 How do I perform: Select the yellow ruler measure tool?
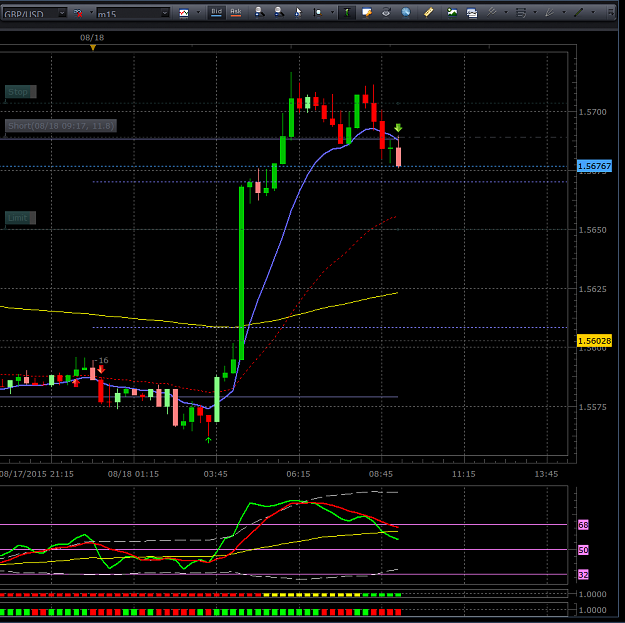pyautogui.click(x=428, y=13)
